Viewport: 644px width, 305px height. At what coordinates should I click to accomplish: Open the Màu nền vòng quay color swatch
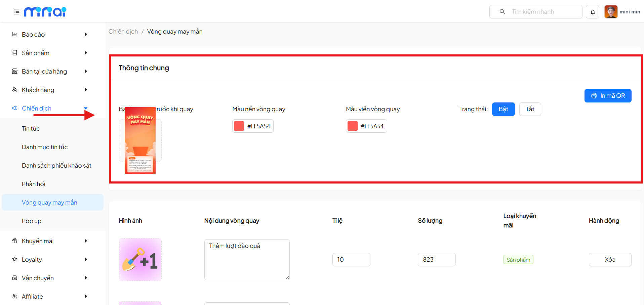click(239, 126)
